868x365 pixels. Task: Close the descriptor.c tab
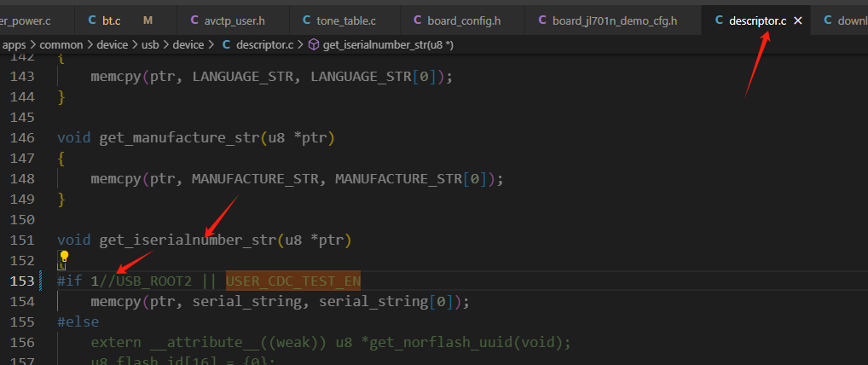coord(798,21)
